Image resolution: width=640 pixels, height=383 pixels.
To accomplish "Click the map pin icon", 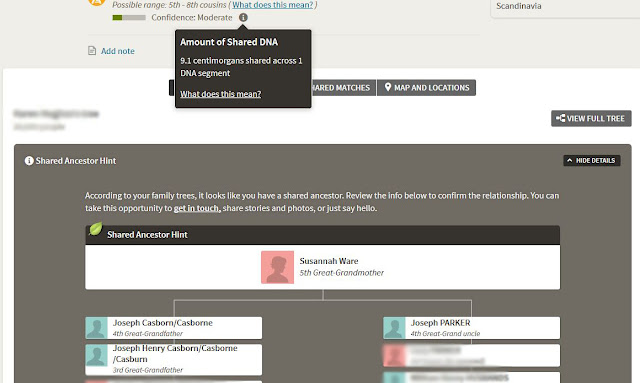I will (388, 87).
